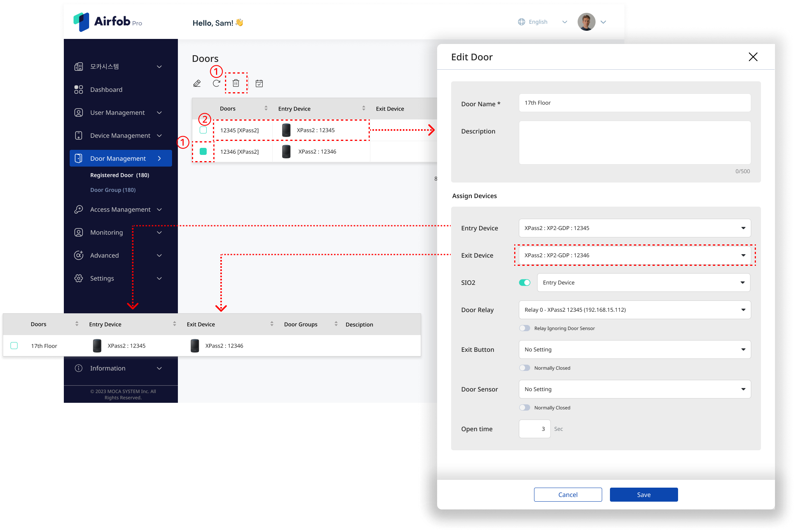Open the Exit Device dropdown

(634, 255)
